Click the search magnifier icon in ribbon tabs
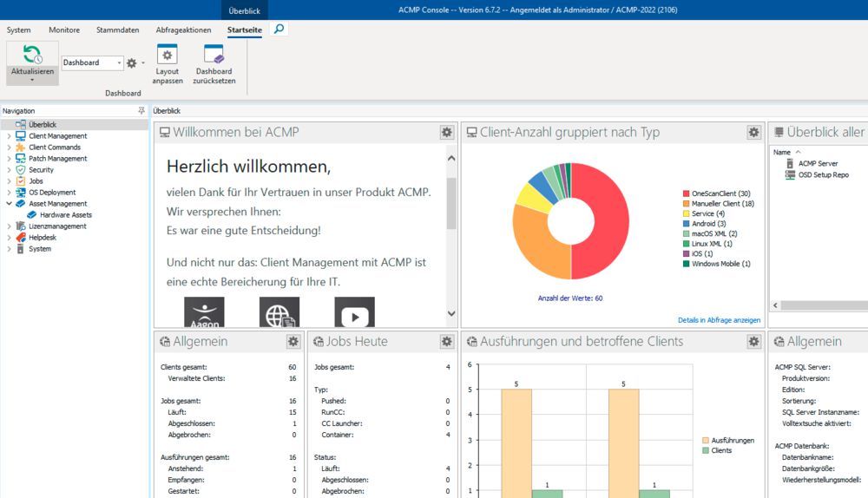 click(x=279, y=29)
